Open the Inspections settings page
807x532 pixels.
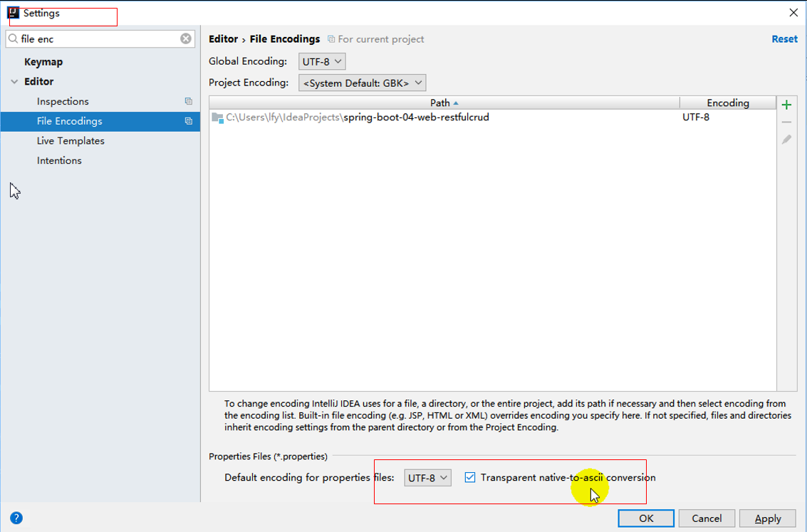63,101
